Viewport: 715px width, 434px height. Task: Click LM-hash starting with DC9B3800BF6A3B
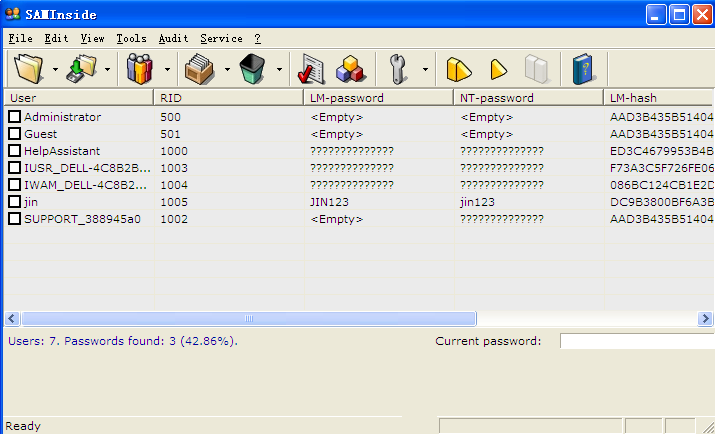point(662,202)
